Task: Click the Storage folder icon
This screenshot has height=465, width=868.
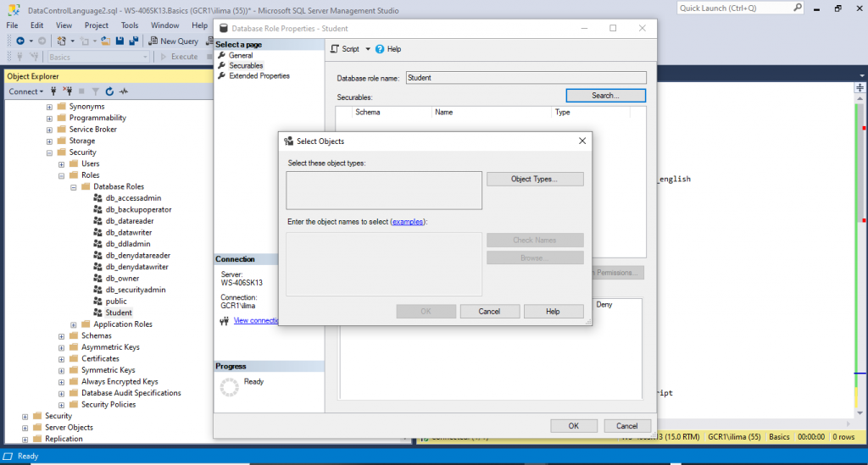Action: coord(61,141)
